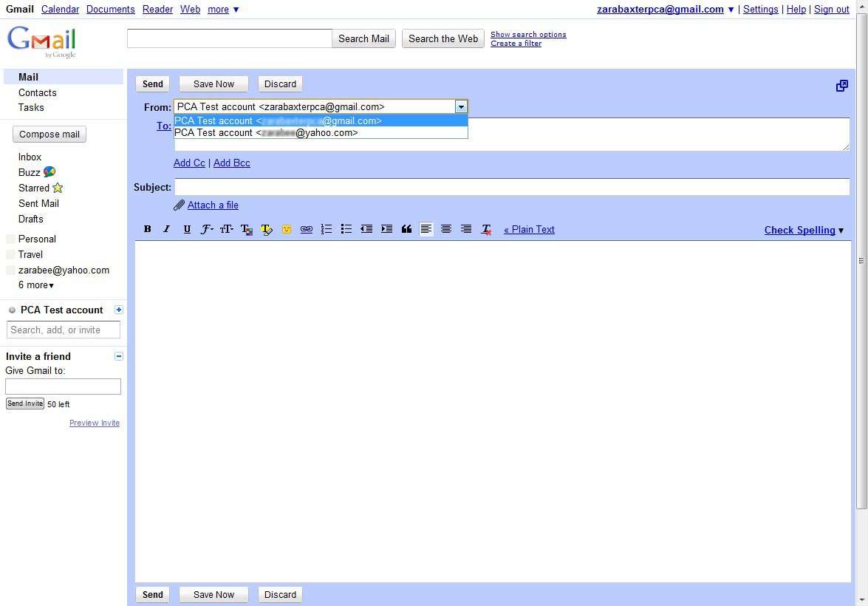Image resolution: width=868 pixels, height=606 pixels.
Task: Switch to Plain Text mode
Action: (529, 229)
